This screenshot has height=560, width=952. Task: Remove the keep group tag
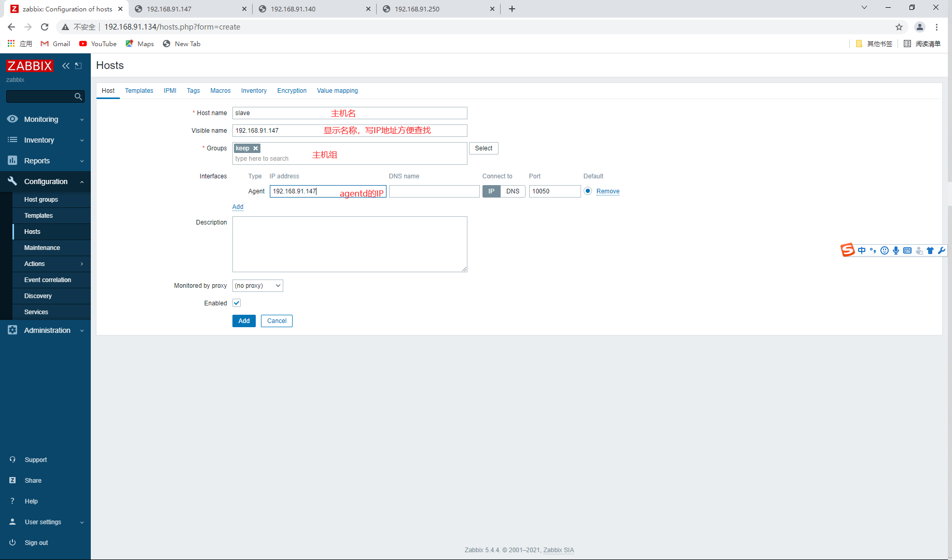point(255,148)
